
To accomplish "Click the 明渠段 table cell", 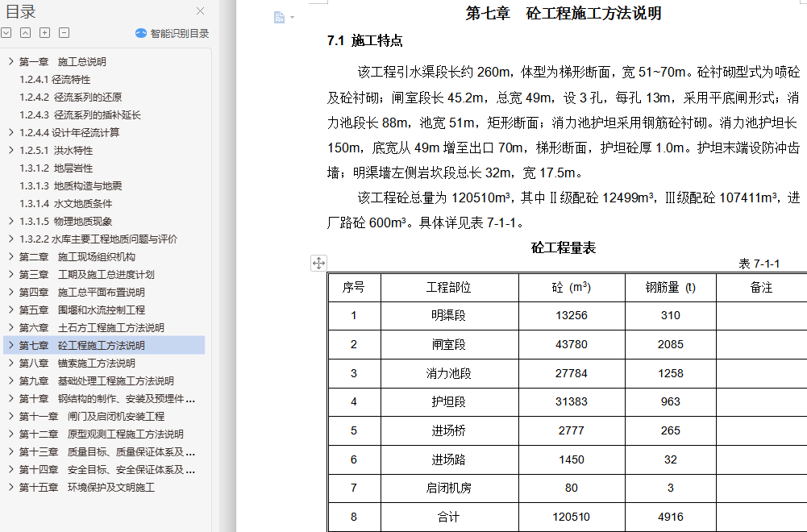I will point(448,315).
